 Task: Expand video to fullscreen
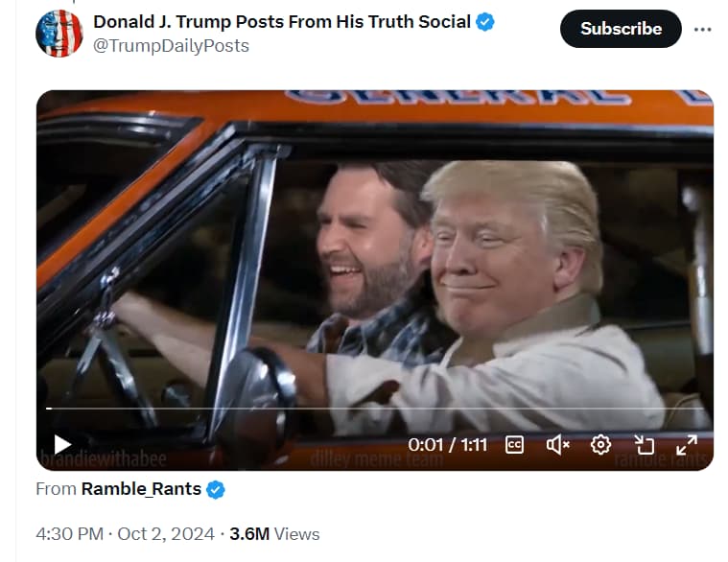(x=687, y=445)
